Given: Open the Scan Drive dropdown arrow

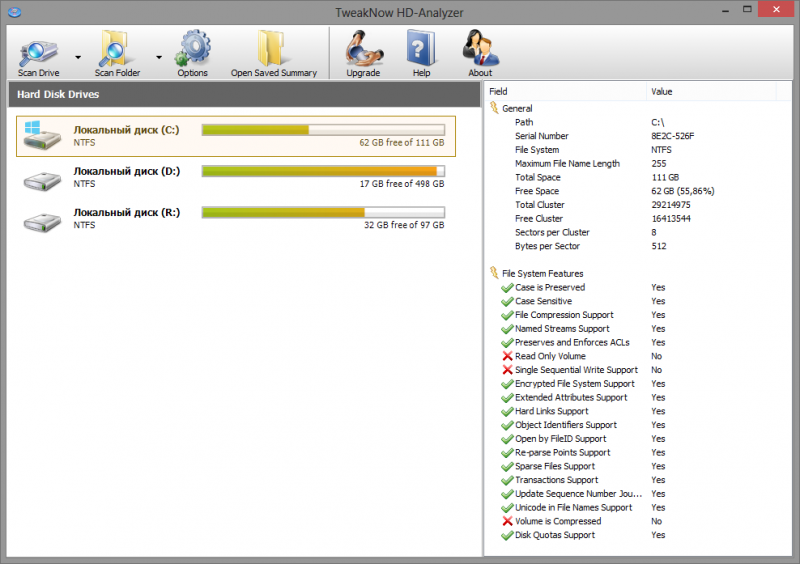Looking at the screenshot, I should pos(78,57).
